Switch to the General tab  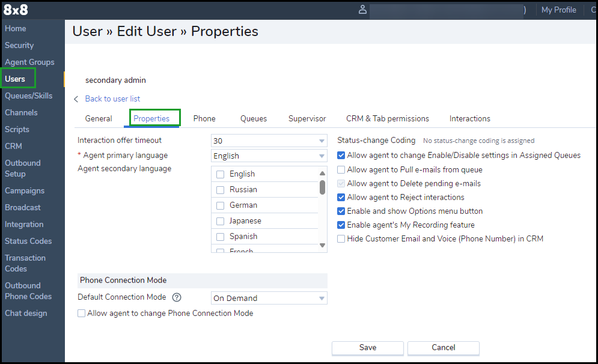[x=99, y=118]
